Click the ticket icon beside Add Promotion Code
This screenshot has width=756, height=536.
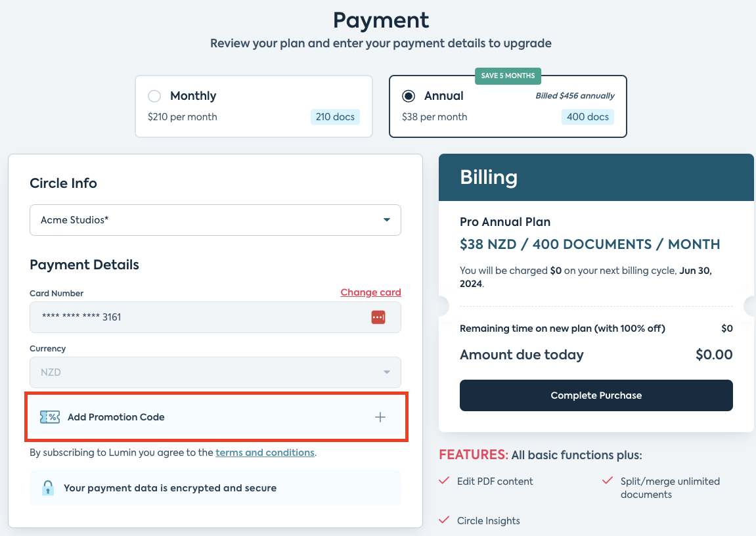(49, 416)
